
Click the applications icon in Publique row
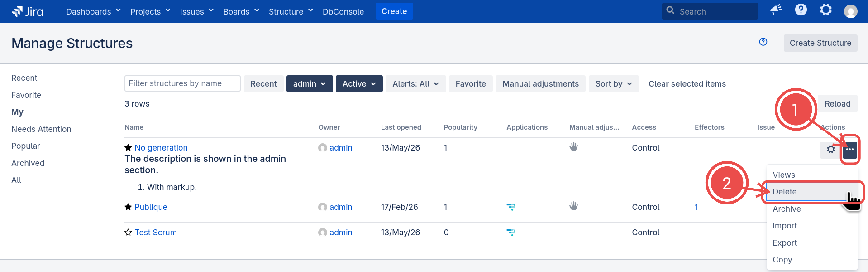[x=511, y=207]
